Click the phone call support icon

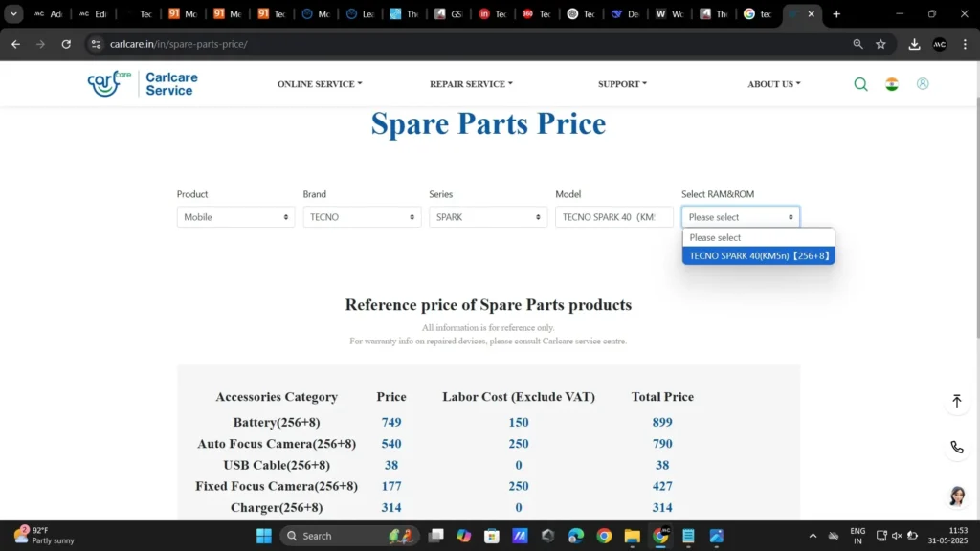[x=957, y=448]
